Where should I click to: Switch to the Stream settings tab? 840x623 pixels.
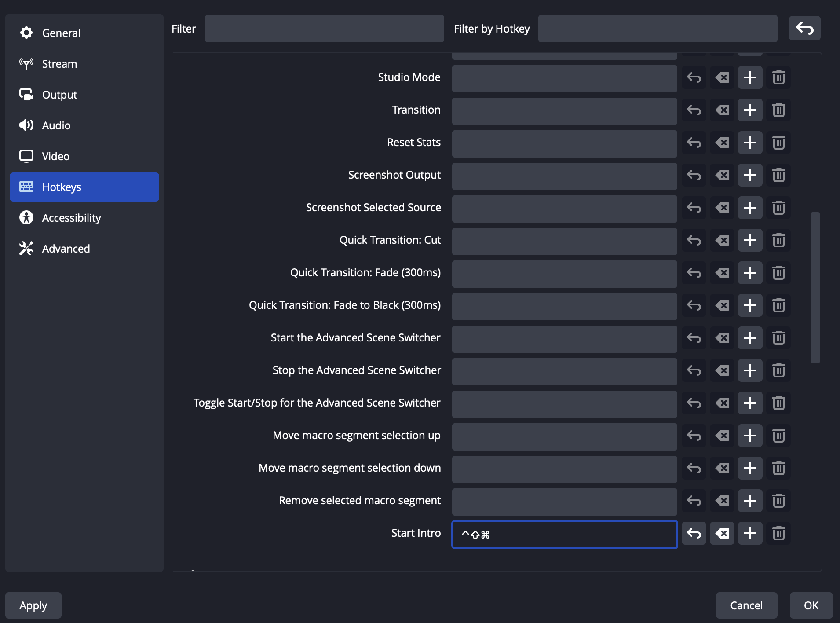click(x=59, y=64)
